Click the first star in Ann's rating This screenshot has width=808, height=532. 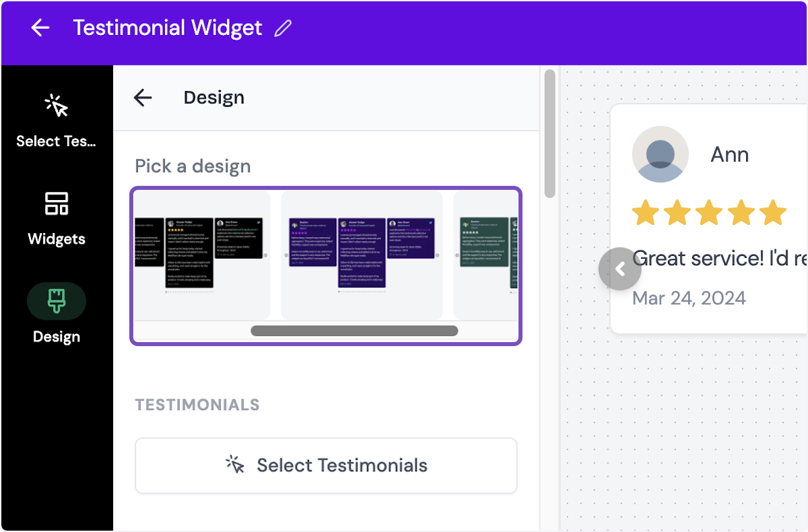[647, 212]
